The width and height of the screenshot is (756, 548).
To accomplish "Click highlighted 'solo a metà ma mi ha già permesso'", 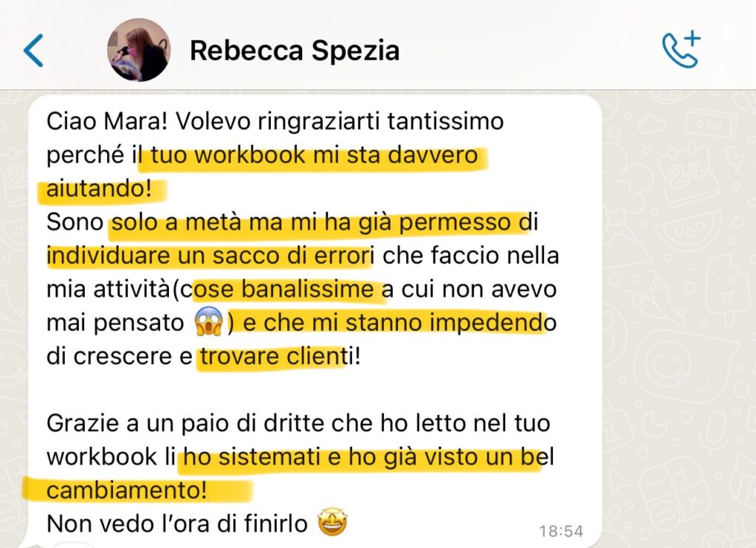I will [311, 222].
